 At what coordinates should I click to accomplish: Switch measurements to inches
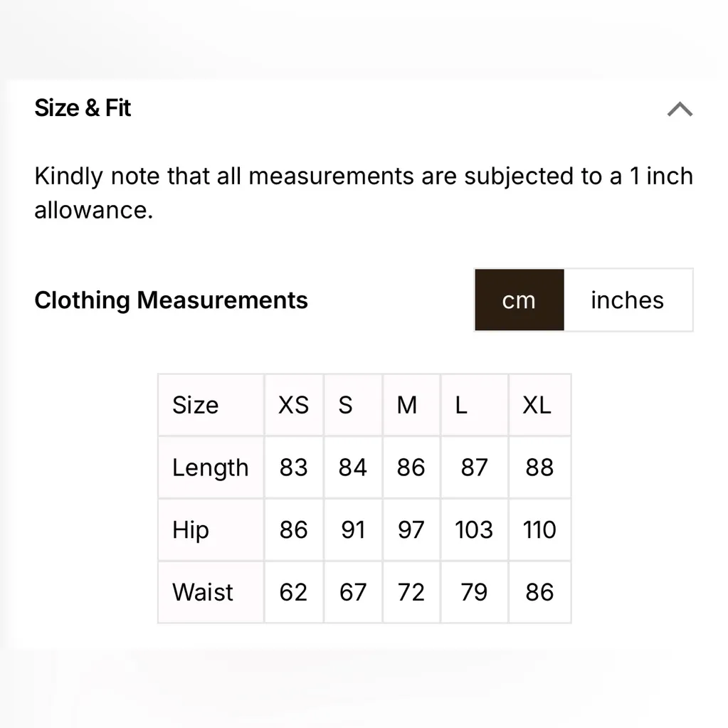point(627,300)
